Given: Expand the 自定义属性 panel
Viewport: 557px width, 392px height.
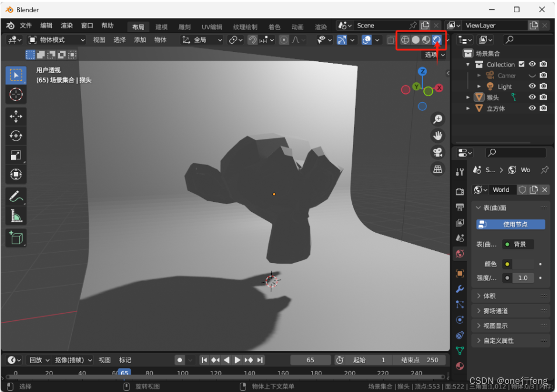Looking at the screenshot, I should click(x=510, y=341).
